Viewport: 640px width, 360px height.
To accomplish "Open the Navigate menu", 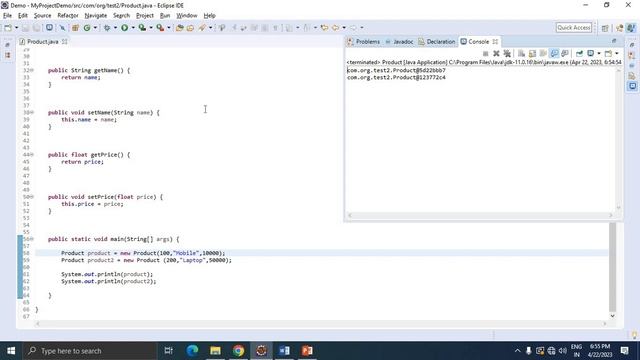I will point(96,16).
